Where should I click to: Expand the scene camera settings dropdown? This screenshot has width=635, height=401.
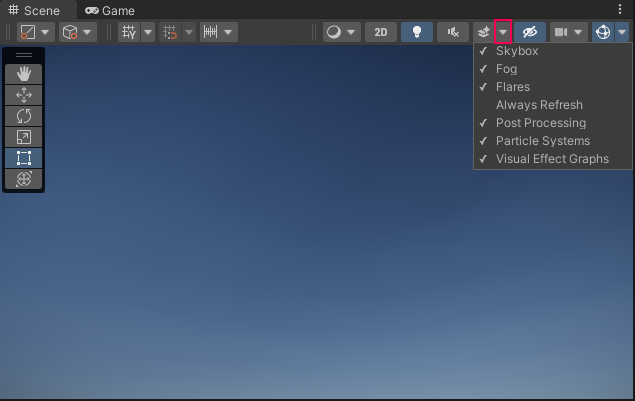[579, 32]
